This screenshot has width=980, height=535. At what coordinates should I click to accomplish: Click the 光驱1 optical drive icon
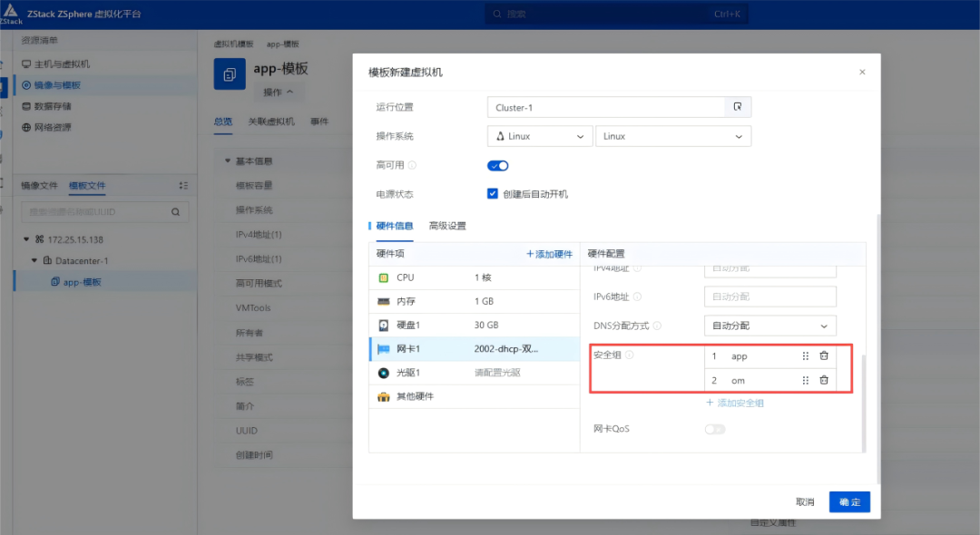[384, 371]
